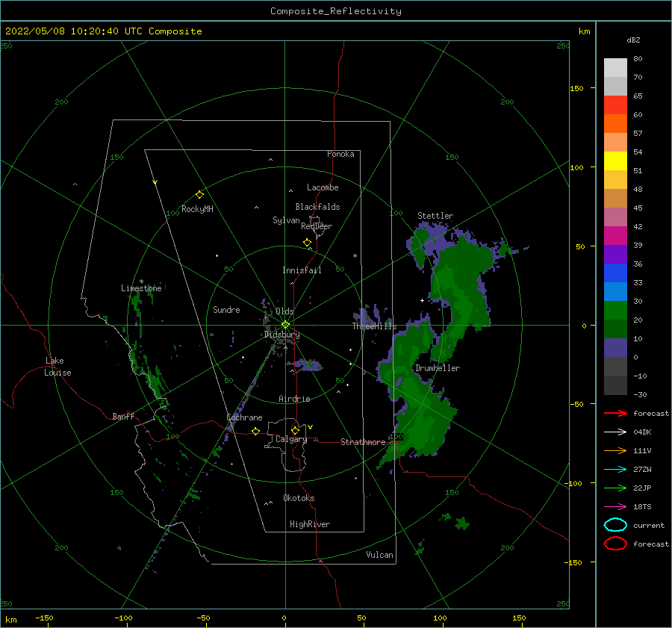
Task: Click the white 04DK arrow in legend
Action: tap(615, 432)
